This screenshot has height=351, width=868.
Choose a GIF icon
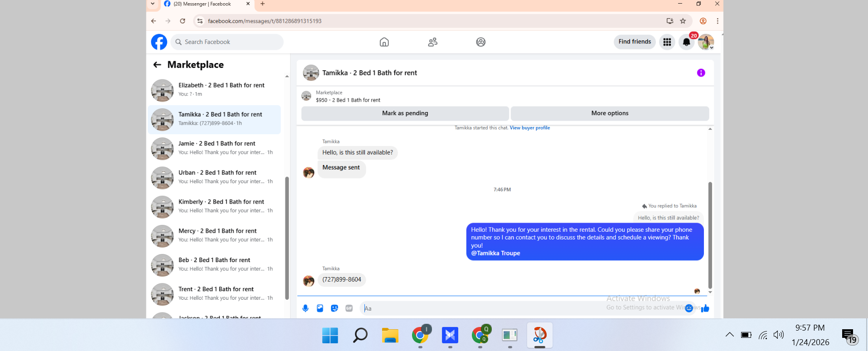(349, 308)
